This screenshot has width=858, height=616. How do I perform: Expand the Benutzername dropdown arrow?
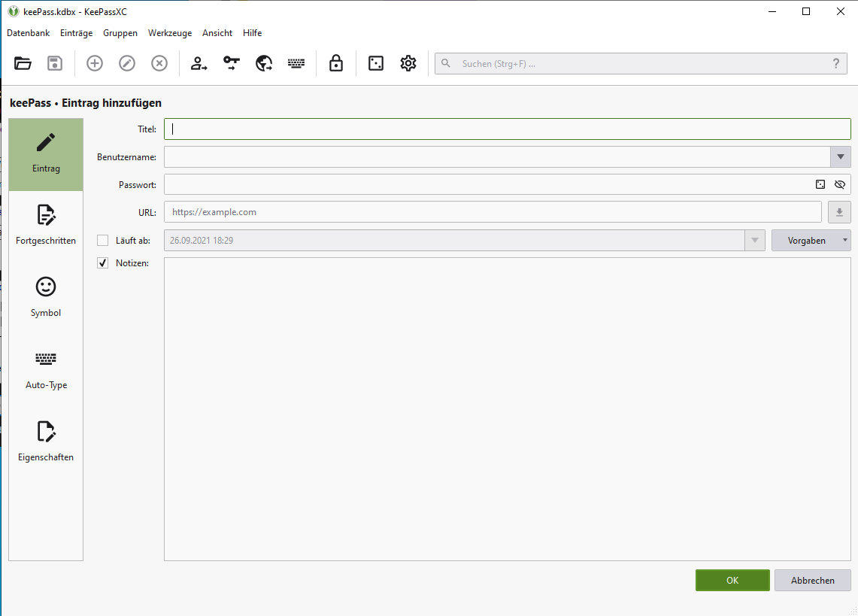point(840,156)
